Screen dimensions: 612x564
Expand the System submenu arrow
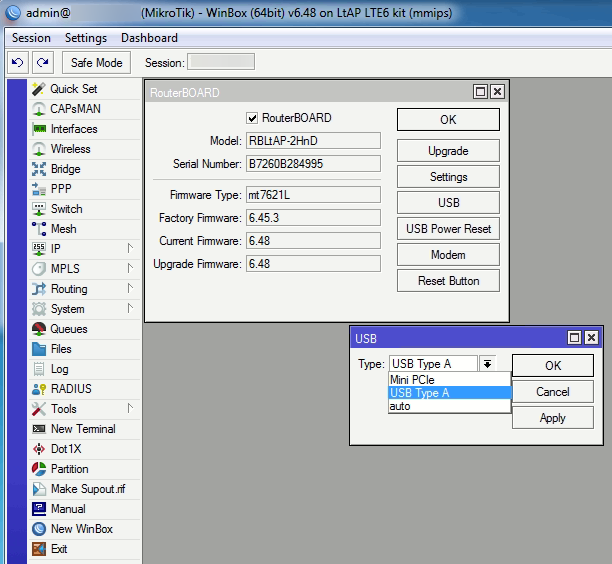pos(130,308)
